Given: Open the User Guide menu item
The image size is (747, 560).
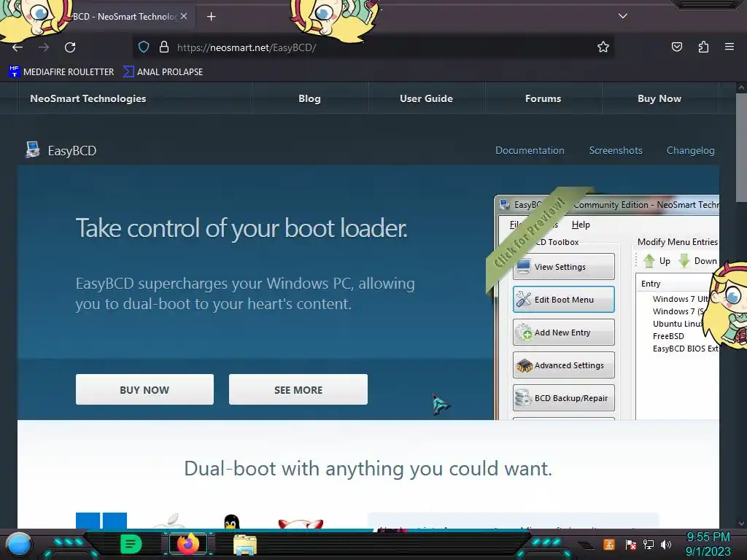Looking at the screenshot, I should [x=426, y=98].
